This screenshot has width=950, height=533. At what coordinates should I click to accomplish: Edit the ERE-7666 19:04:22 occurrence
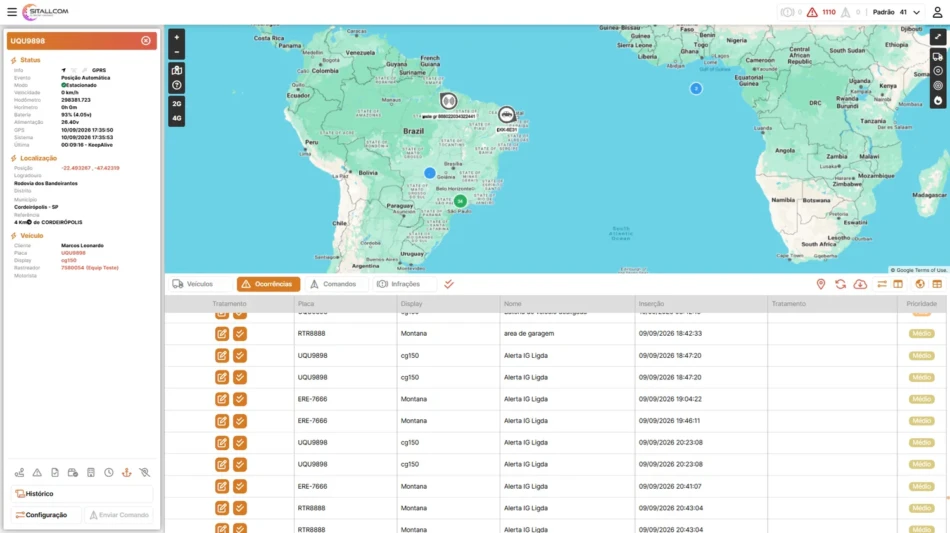pyautogui.click(x=222, y=399)
